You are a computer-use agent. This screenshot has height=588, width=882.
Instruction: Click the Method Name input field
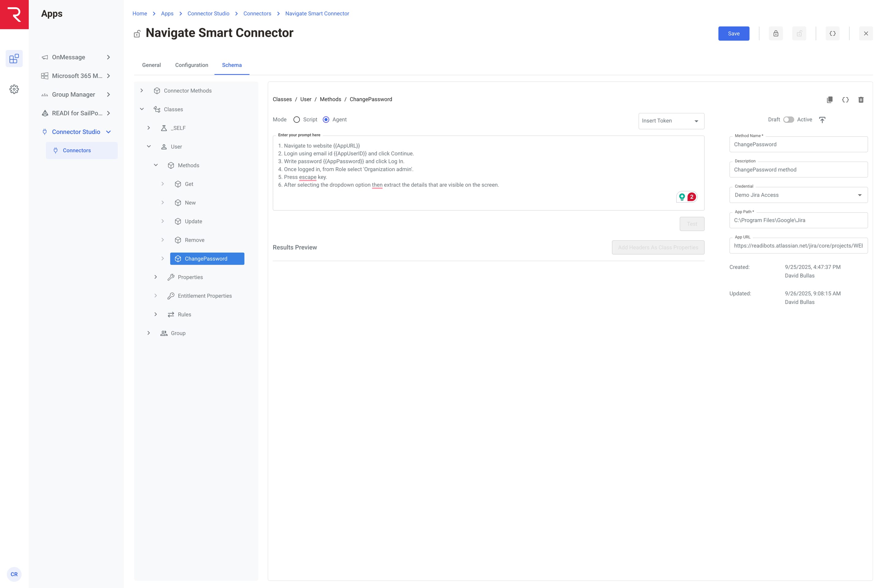click(798, 144)
